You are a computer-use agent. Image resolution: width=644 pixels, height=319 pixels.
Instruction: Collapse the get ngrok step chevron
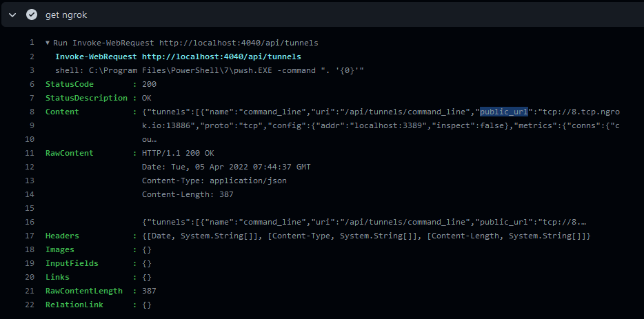pos(12,14)
